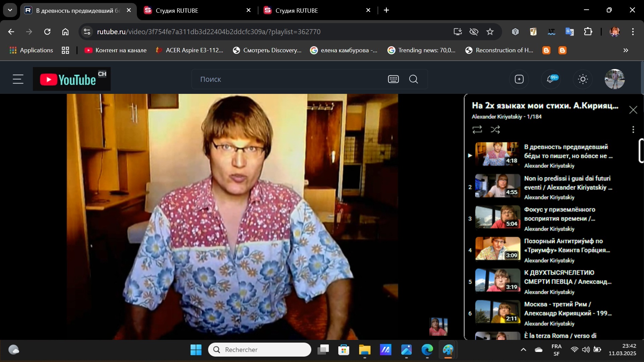This screenshot has width=644, height=362.
Task: Switch to second Студия RUTUBE tab
Action: click(297, 10)
